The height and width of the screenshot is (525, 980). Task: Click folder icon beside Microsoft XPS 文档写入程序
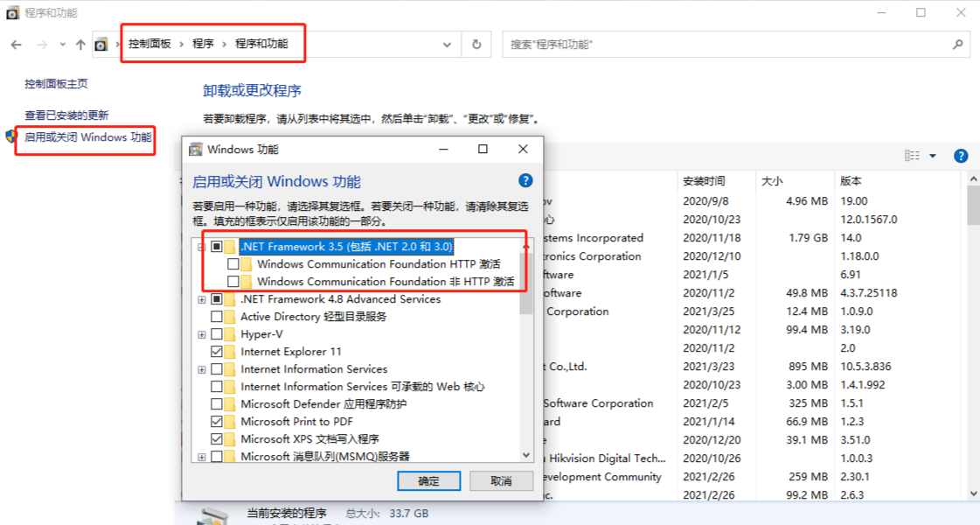(230, 439)
